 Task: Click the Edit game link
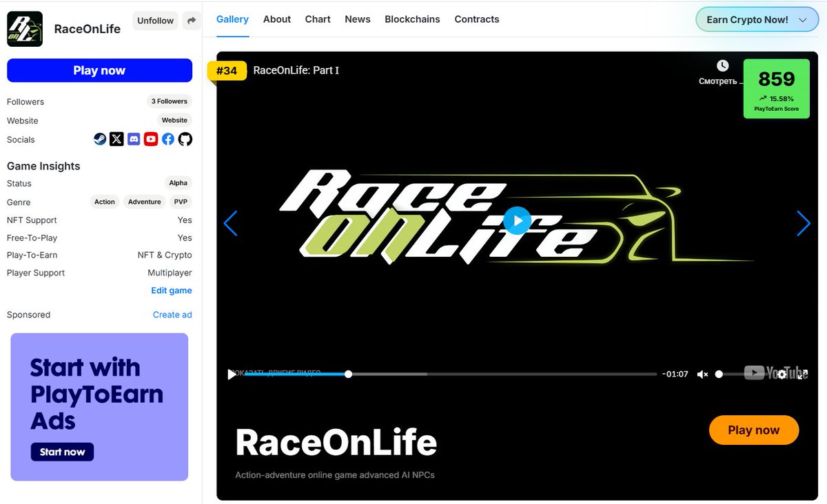[x=172, y=291]
